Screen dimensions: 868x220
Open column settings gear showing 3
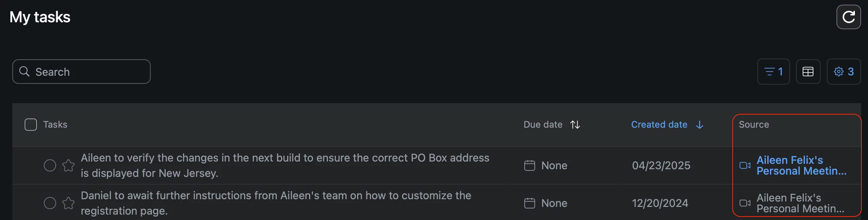point(843,72)
